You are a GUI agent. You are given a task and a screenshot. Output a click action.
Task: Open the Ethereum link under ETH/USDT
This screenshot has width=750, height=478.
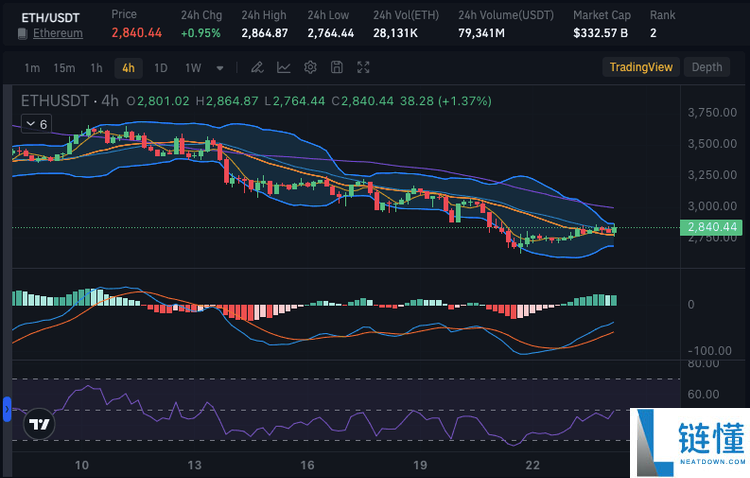click(58, 34)
